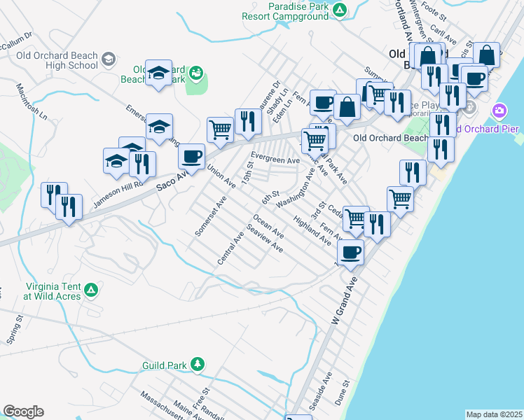Click the Carll Ave label
524x420 pixels.
[x=443, y=35]
